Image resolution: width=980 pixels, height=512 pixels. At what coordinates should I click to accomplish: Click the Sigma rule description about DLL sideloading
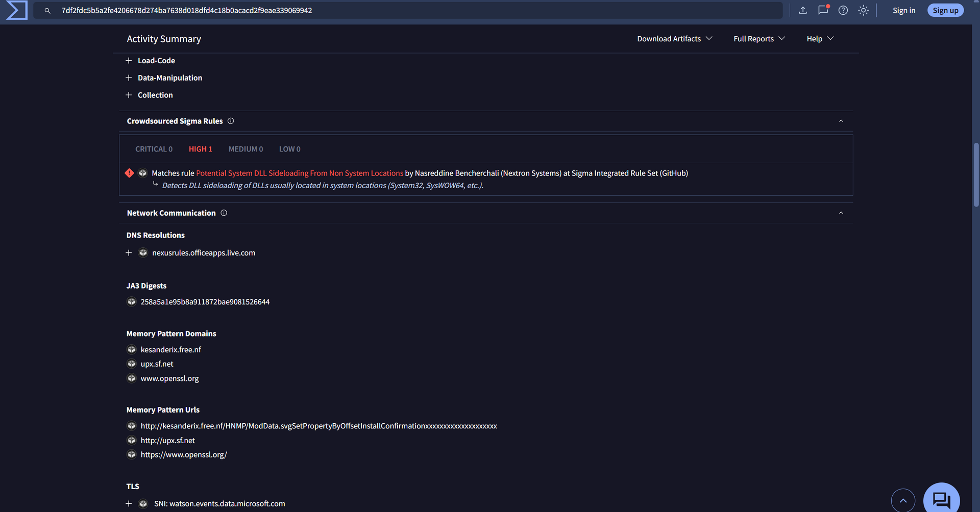pyautogui.click(x=323, y=185)
